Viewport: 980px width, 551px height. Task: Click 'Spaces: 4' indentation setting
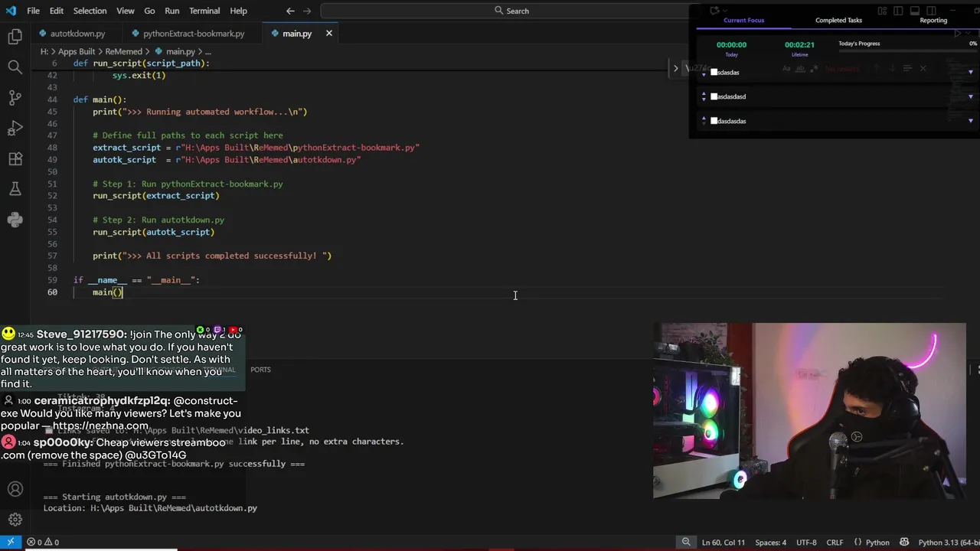pos(770,542)
